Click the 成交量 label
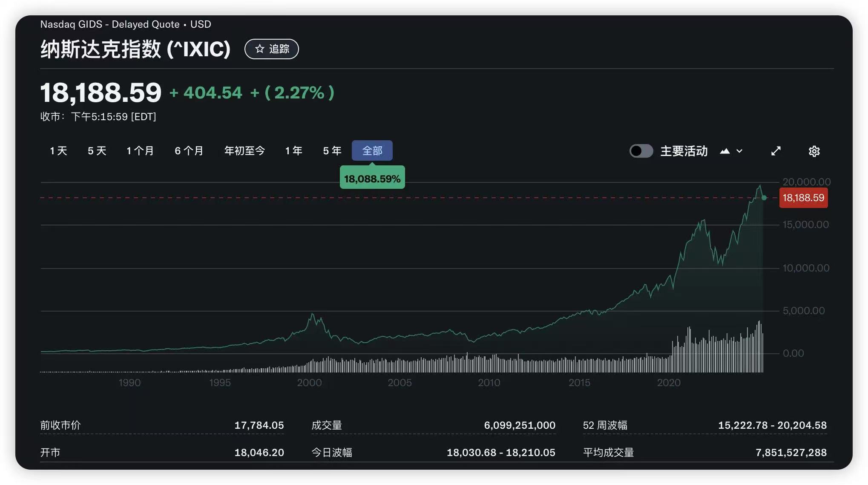This screenshot has width=868, height=485. tap(327, 425)
